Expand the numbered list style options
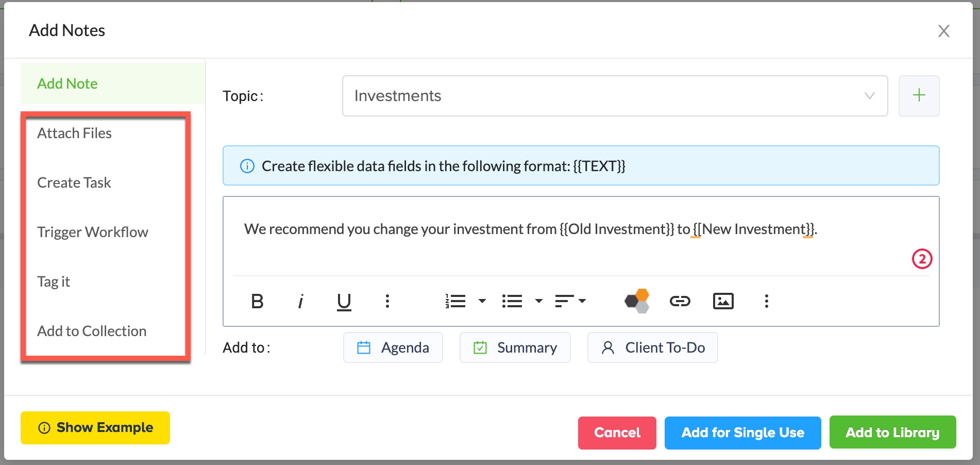 482,301
